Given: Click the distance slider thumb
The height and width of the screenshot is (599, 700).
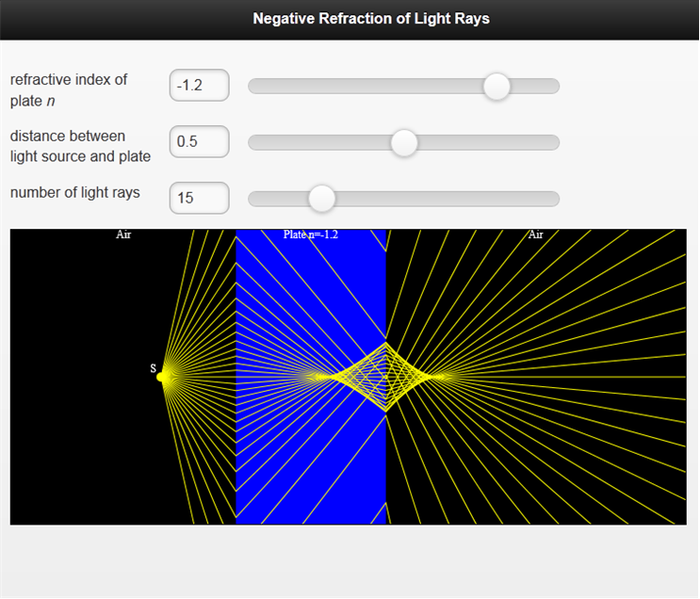Looking at the screenshot, I should (404, 142).
